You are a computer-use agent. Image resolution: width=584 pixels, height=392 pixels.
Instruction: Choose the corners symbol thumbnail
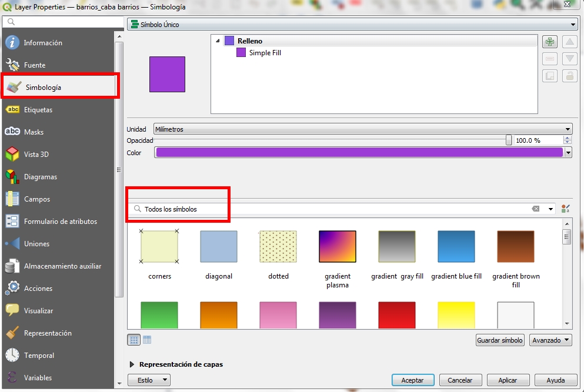click(x=159, y=246)
